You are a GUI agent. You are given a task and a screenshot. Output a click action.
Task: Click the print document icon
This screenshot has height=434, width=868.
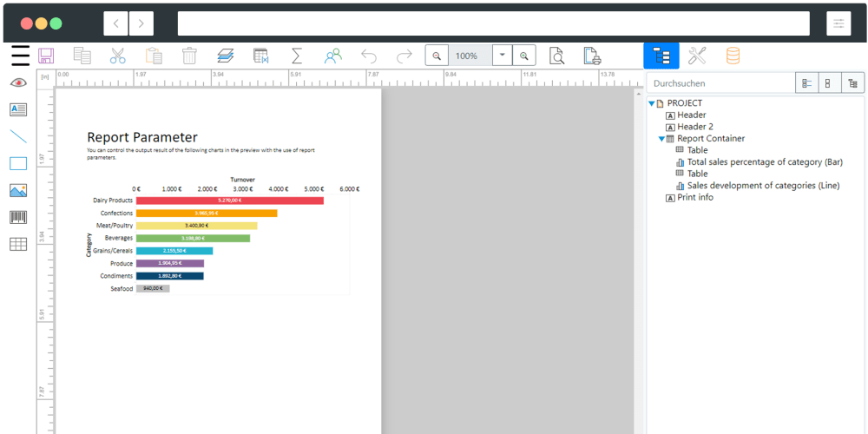(592, 56)
